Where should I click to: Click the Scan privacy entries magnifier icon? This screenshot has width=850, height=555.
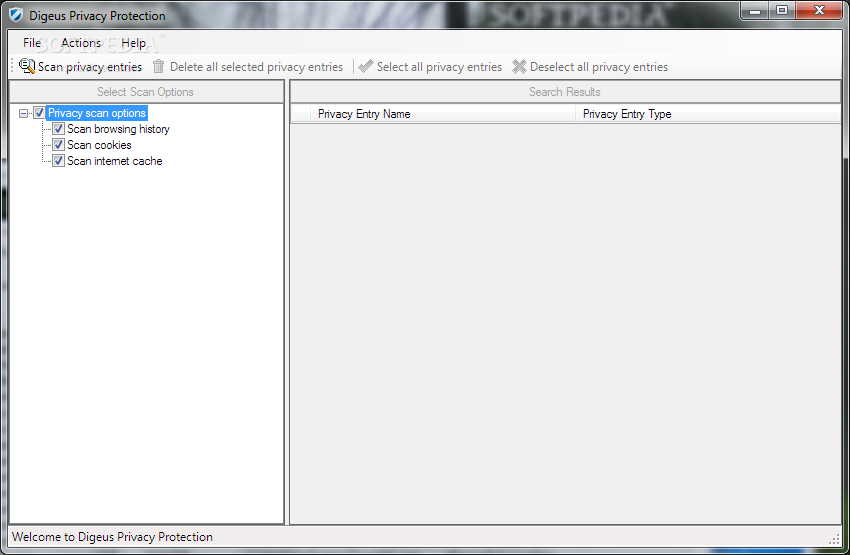[x=27, y=66]
